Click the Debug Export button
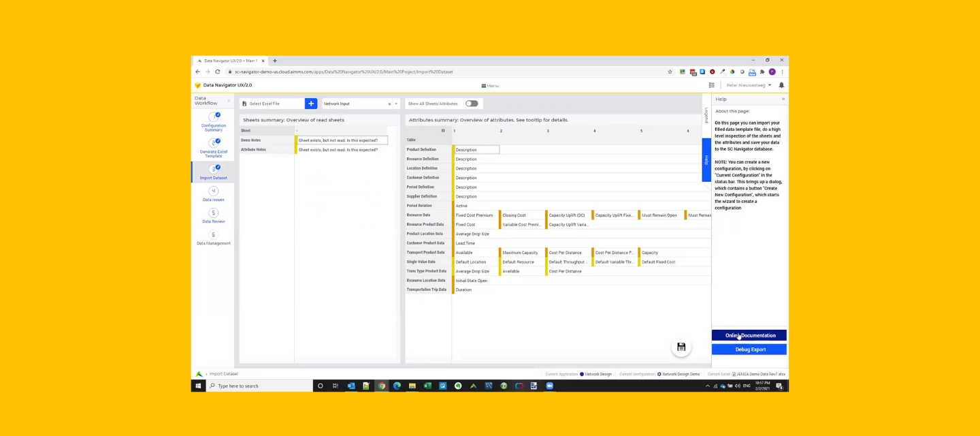This screenshot has height=436, width=980. tap(749, 349)
